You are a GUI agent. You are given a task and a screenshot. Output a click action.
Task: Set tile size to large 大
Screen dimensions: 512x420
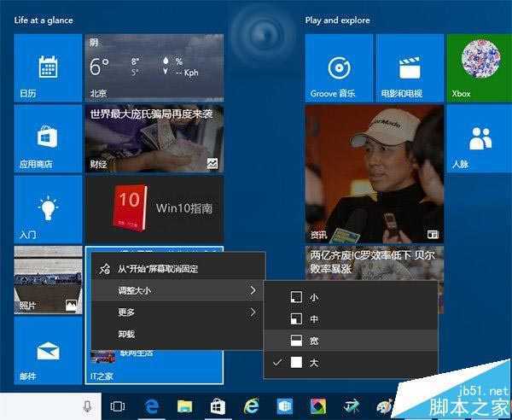(351, 362)
